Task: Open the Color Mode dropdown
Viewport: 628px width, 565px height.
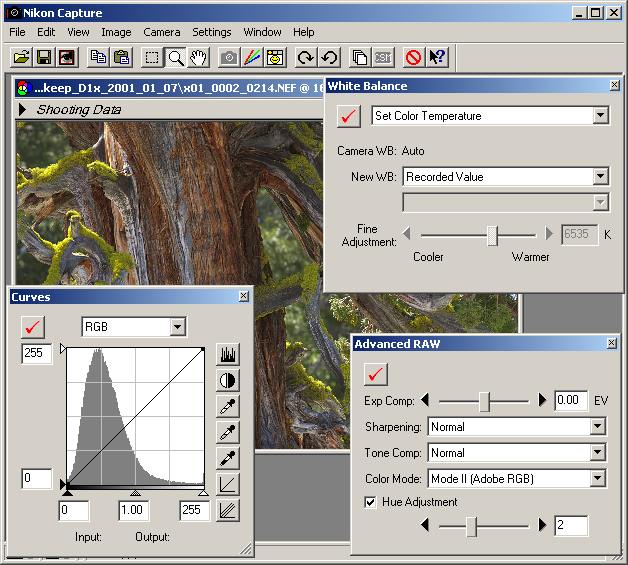Action: click(597, 479)
